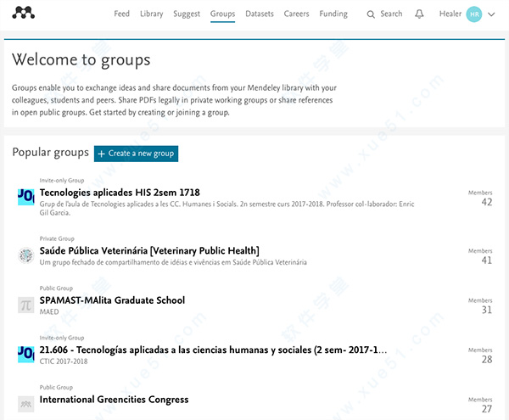Open Tecnologies aplicades HIS 2sem 1718 group
The image size is (509, 420).
[x=120, y=193]
